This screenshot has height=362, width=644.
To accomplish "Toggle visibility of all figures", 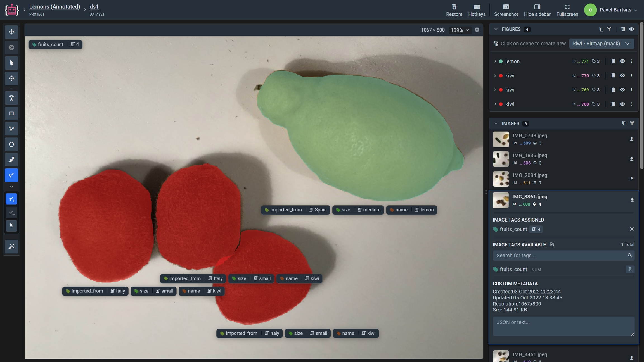I will (x=631, y=29).
